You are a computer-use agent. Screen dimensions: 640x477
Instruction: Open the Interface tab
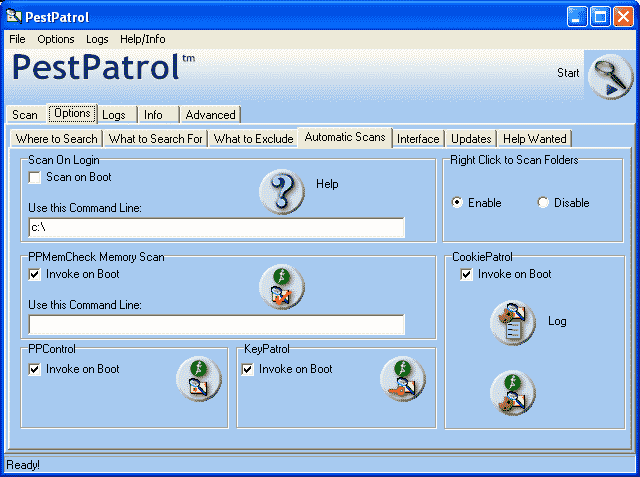coord(418,139)
